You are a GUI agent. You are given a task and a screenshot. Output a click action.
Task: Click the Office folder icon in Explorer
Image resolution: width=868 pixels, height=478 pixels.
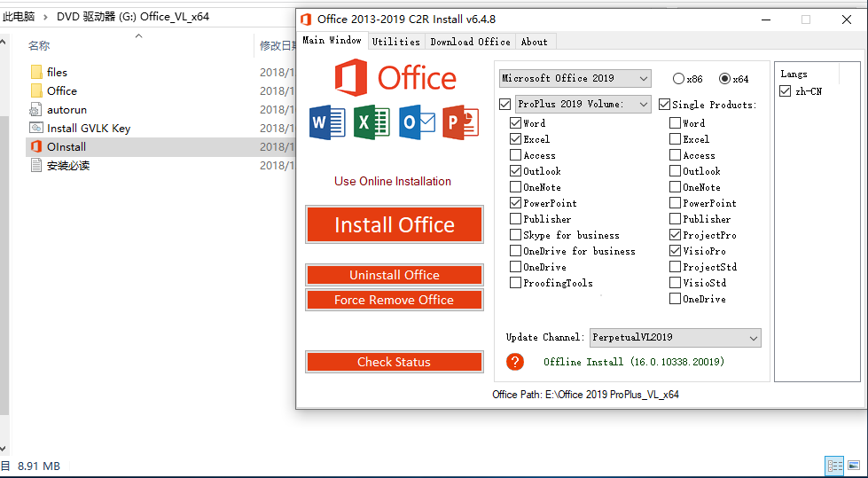coord(36,90)
